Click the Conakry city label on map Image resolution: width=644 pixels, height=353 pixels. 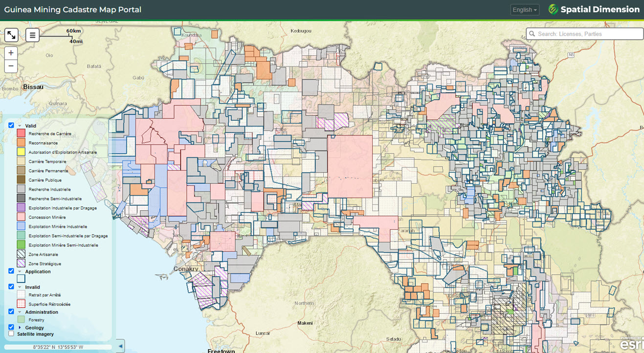(186, 269)
